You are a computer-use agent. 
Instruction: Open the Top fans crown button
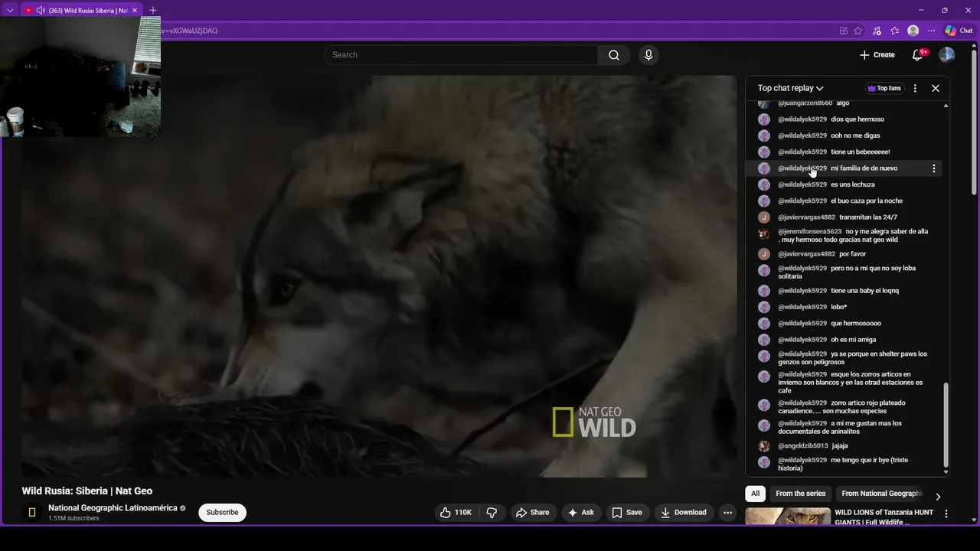click(x=884, y=88)
